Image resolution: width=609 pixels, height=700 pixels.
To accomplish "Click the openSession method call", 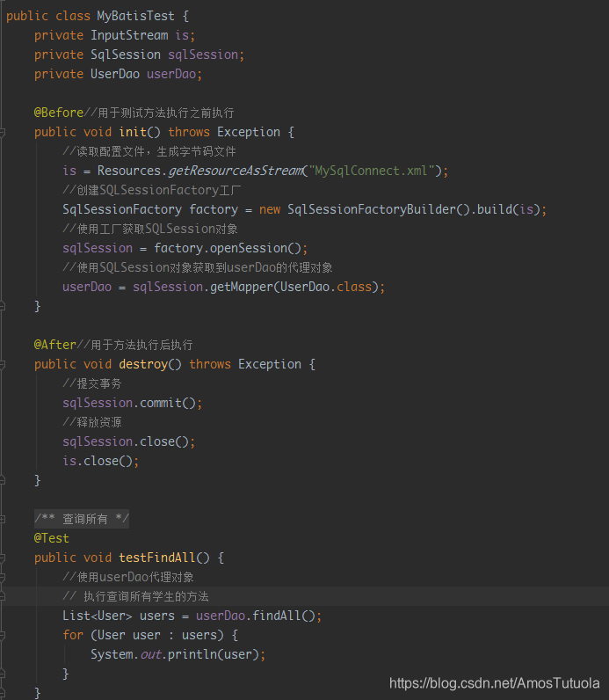I will point(249,248).
